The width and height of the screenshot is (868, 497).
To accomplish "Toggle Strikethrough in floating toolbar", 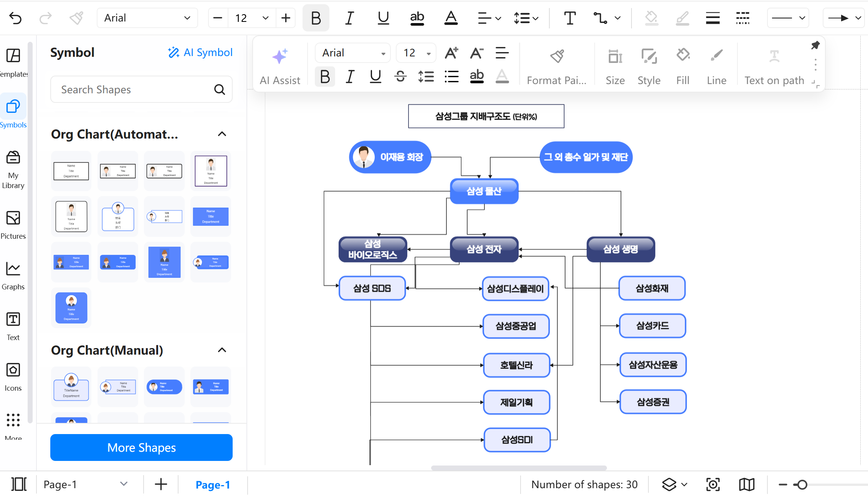I will tap(400, 77).
